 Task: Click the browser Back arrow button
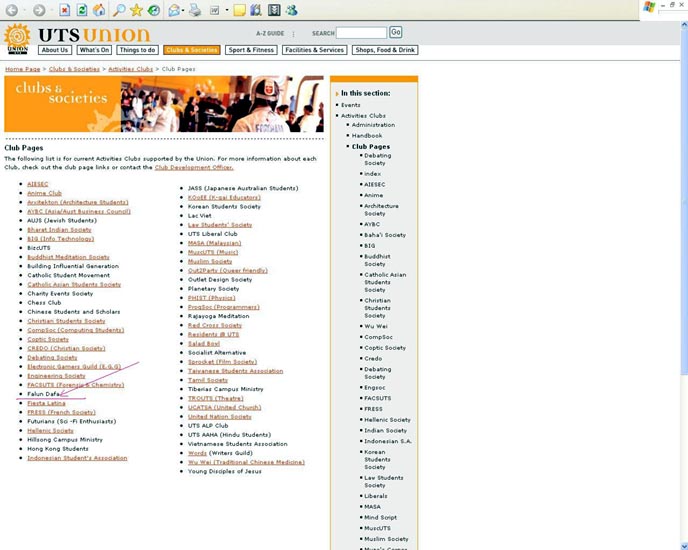[x=12, y=10]
